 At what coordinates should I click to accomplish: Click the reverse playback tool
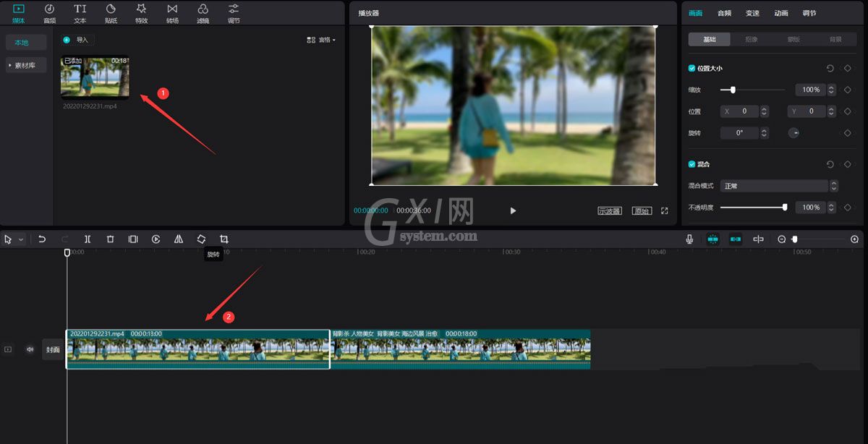pos(156,239)
